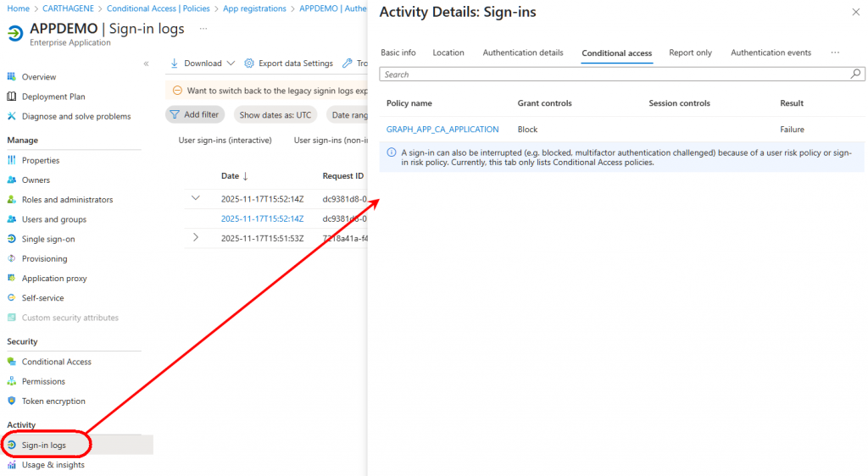Switch to the Location tab
Image resolution: width=868 pixels, height=476 pixels.
pos(448,53)
